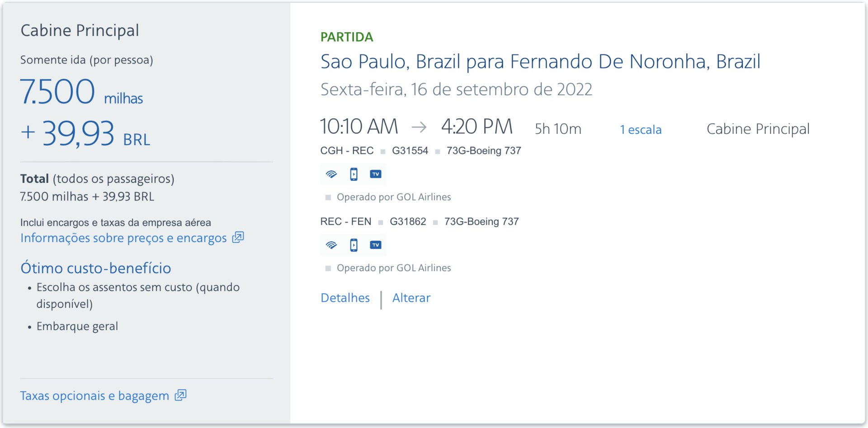Image resolution: width=868 pixels, height=428 pixels.
Task: Click the Sao Paulo para Fernando De Noronha title
Action: coord(540,62)
